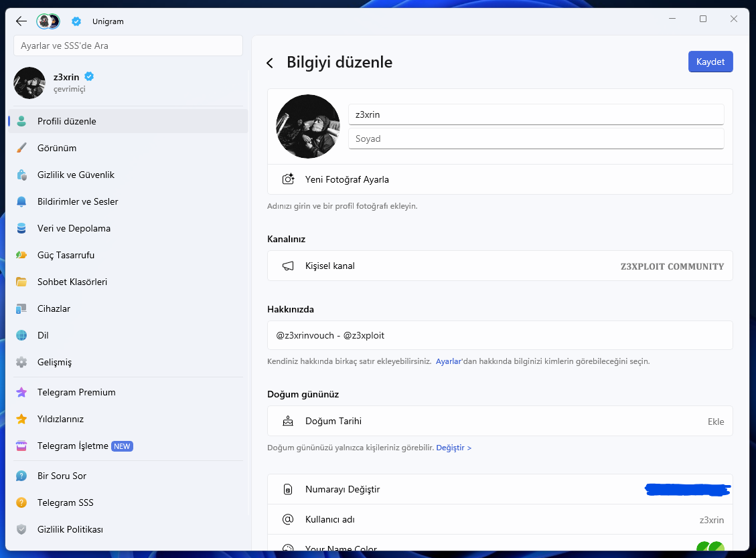
Task: Click the SIM card icon for Numarayı Değiştir
Action: (x=288, y=490)
